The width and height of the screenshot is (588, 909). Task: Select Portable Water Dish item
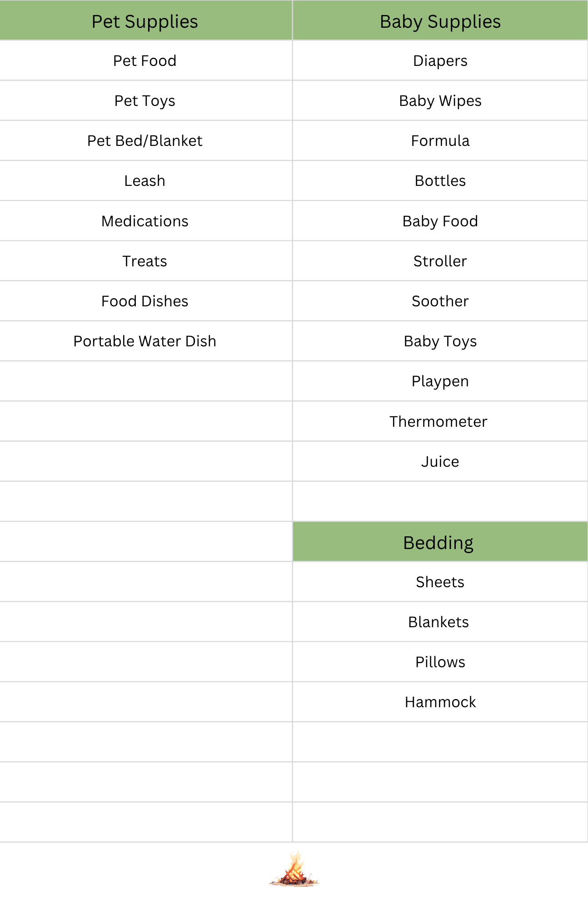[x=146, y=341]
